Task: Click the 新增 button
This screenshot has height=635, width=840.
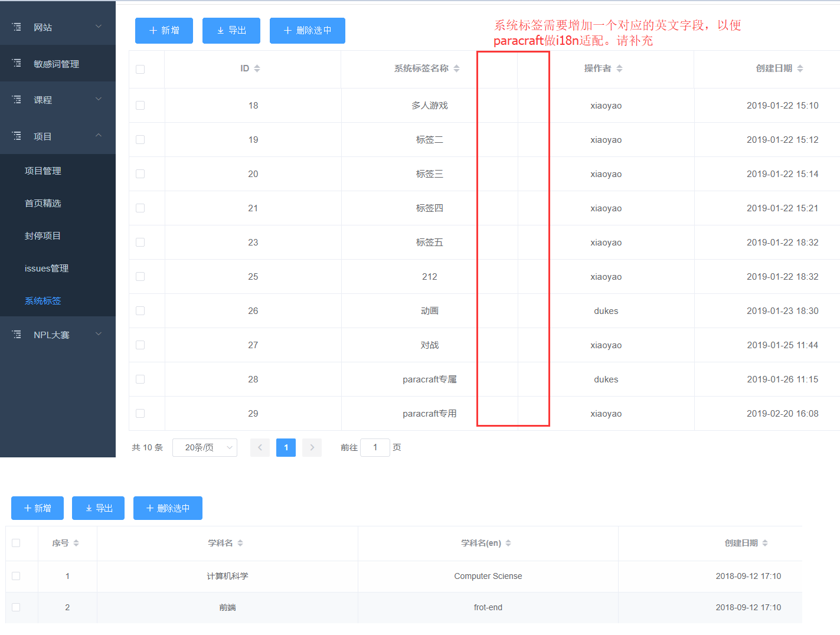Action: tap(164, 30)
